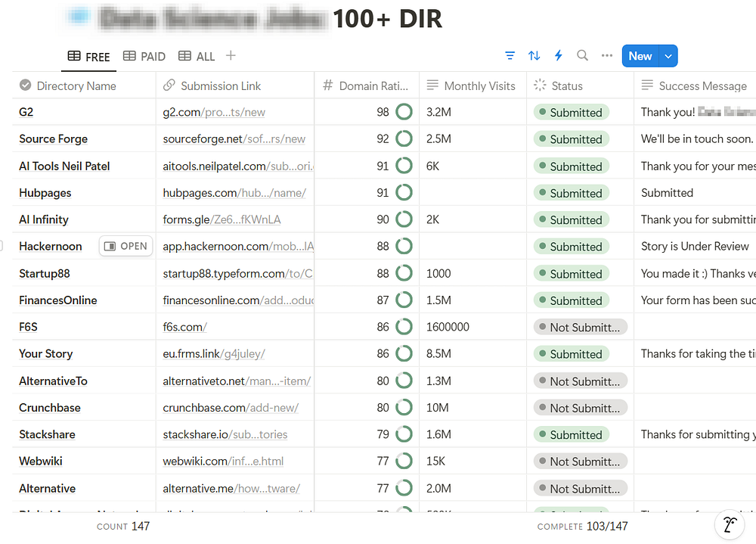Click directory name FinancesOnline
This screenshot has height=544, width=756.
click(58, 300)
